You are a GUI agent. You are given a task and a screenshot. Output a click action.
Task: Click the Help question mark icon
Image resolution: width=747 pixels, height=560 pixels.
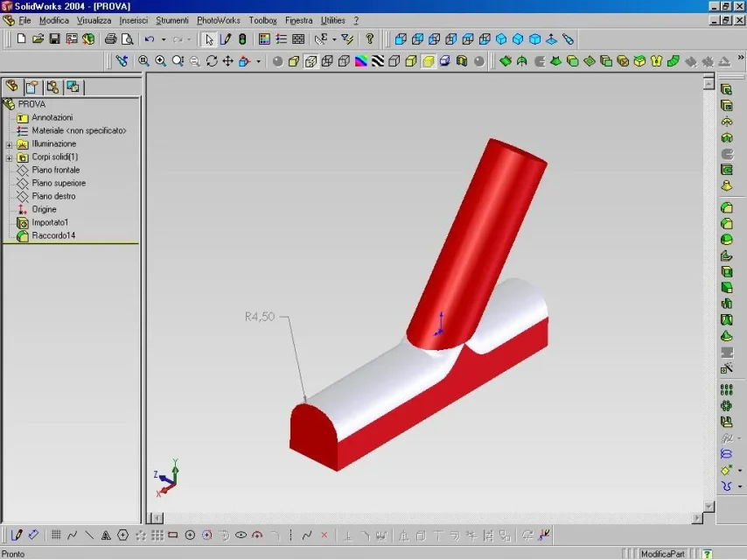click(x=369, y=39)
